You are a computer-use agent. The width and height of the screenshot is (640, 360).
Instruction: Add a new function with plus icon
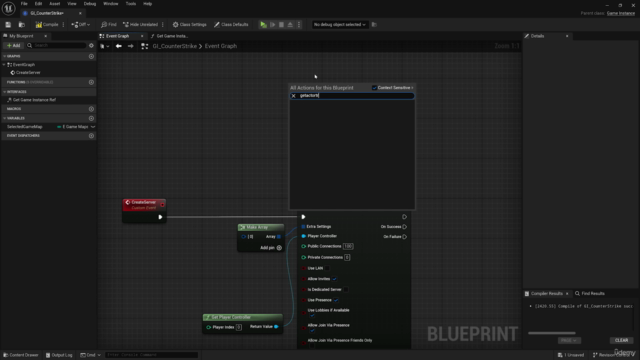pos(91,82)
